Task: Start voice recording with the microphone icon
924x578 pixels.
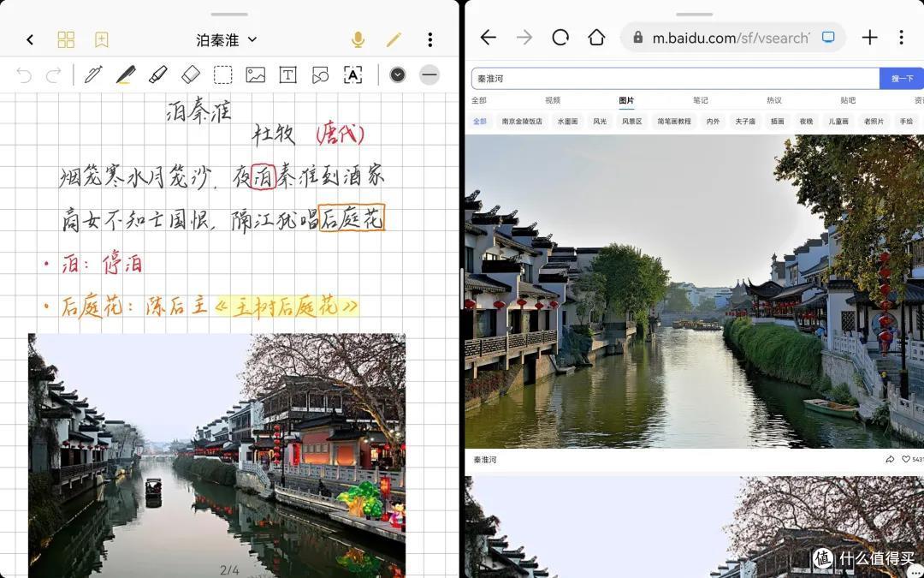Action: coord(358,39)
